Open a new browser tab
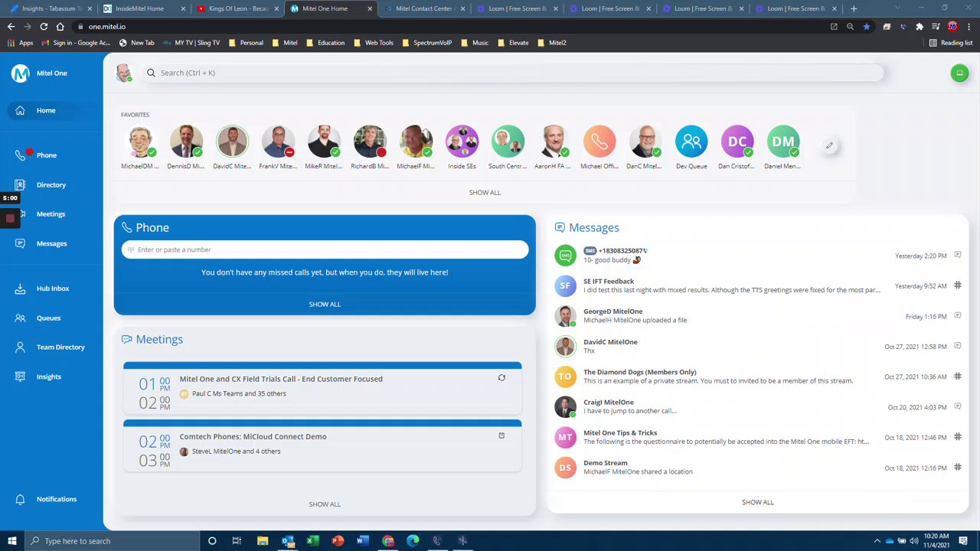The image size is (980, 551). 854,8
